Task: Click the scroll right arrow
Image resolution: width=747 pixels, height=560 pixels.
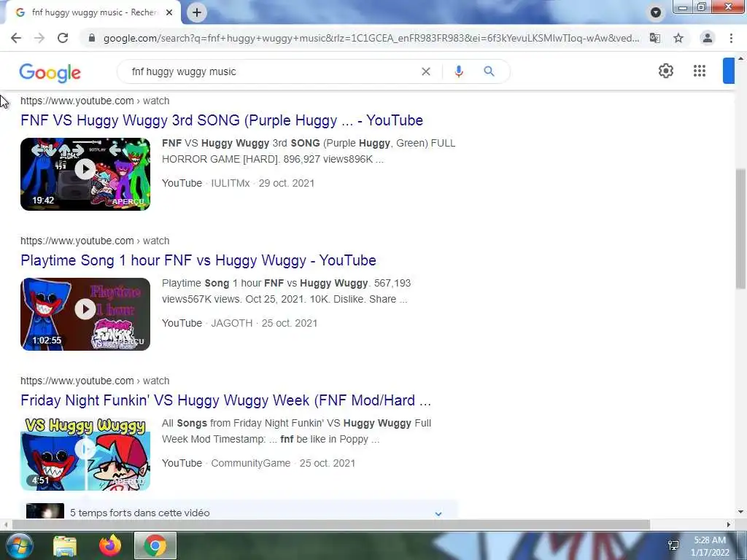Action: coord(729,524)
